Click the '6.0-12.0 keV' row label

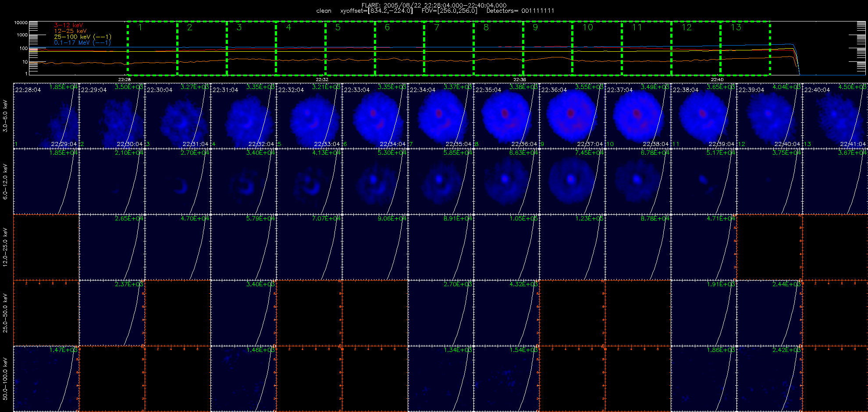(x=5, y=182)
